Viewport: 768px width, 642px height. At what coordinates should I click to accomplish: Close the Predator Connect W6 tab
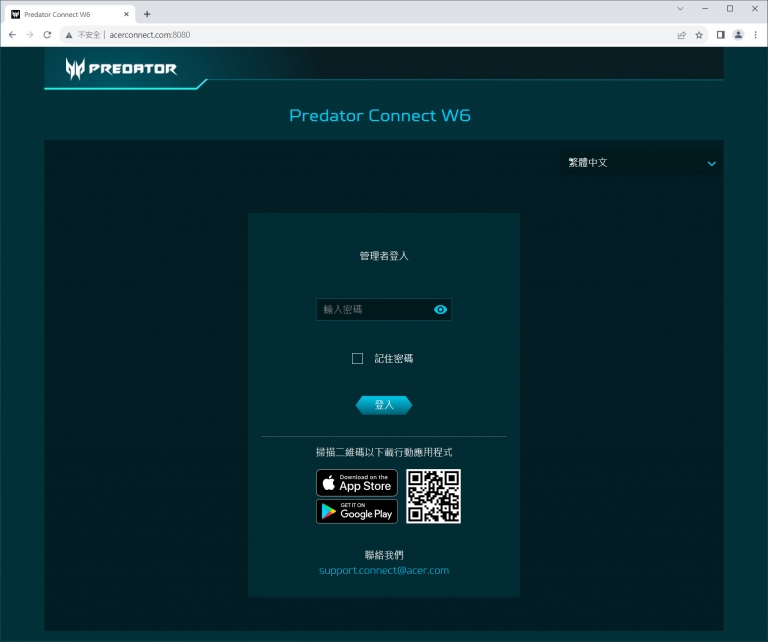point(126,14)
